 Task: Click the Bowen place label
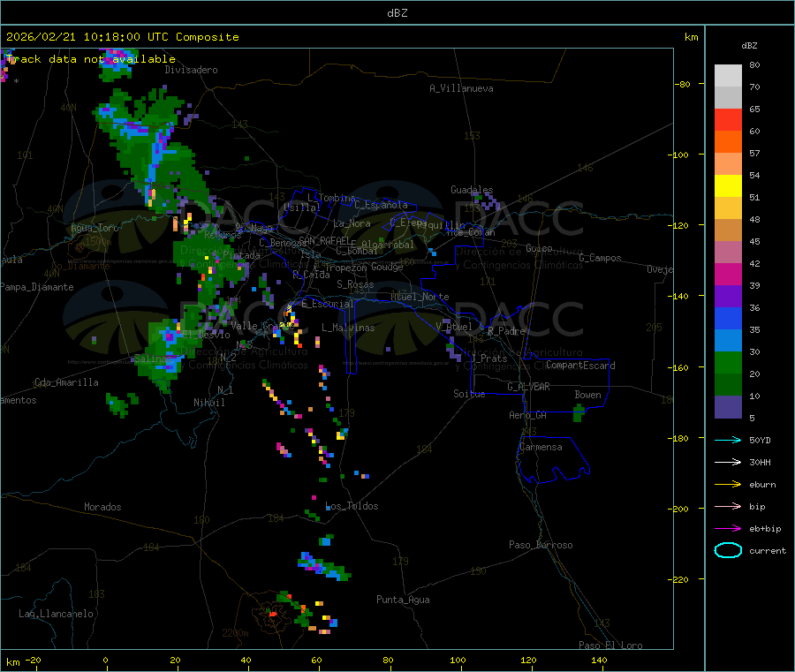click(588, 395)
